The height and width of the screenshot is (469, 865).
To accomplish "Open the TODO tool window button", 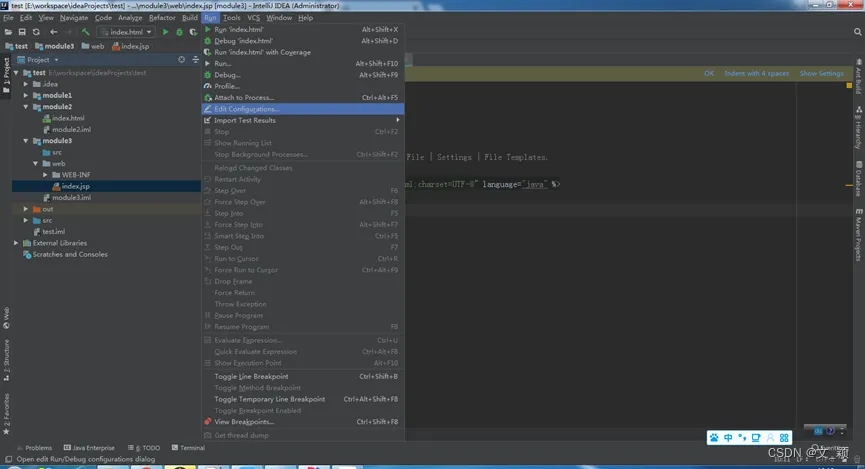I will point(144,448).
